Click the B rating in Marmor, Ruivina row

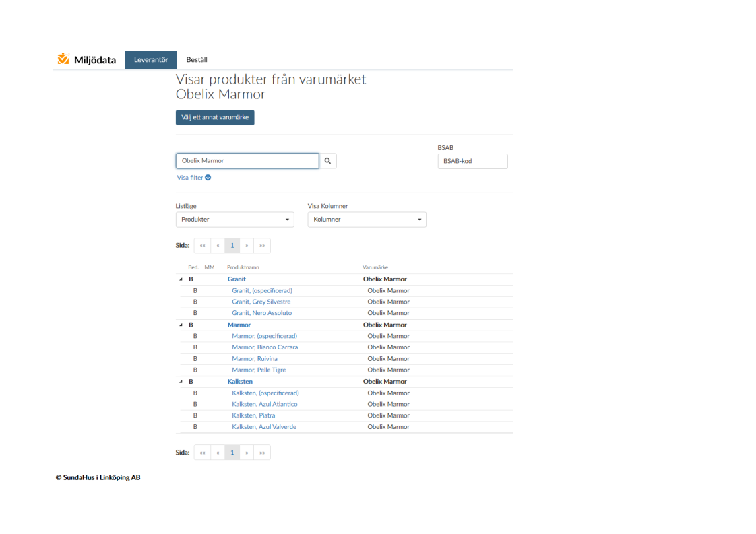(x=195, y=358)
